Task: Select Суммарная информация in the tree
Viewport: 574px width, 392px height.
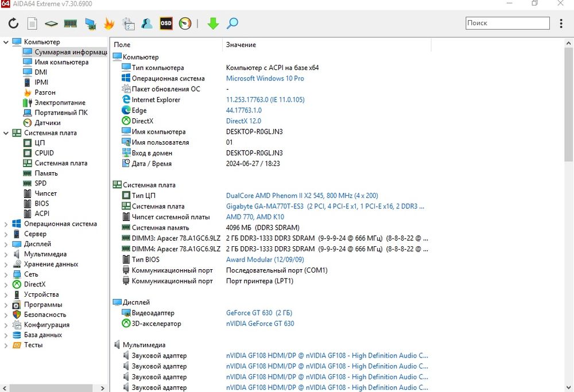Action: 65,52
